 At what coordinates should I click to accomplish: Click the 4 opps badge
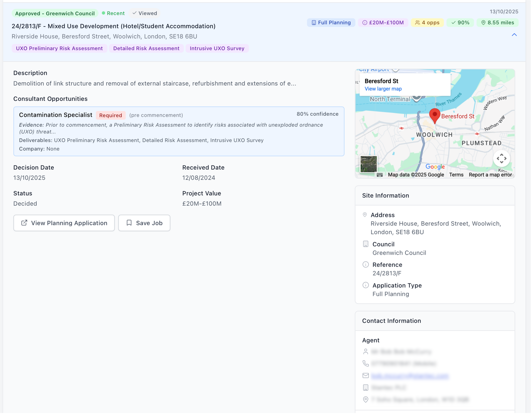(428, 23)
